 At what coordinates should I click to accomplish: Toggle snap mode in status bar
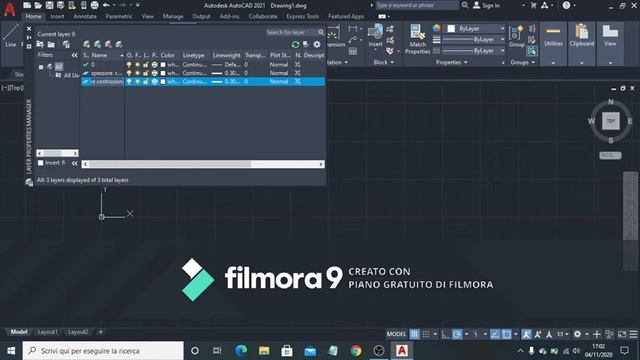(x=426, y=334)
